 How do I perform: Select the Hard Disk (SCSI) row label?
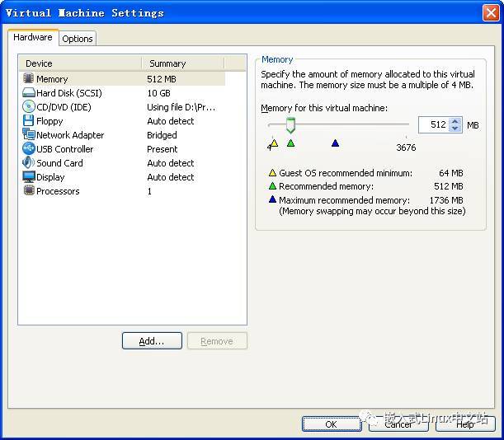click(x=69, y=93)
